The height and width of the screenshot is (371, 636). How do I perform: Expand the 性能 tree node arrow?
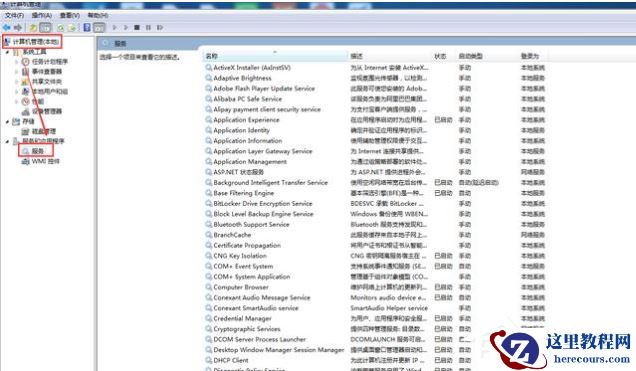pyautogui.click(x=17, y=101)
